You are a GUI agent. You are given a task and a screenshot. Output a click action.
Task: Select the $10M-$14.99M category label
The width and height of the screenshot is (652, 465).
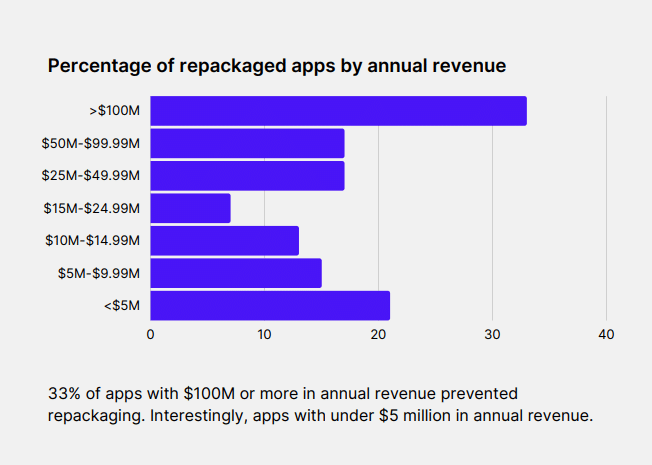tap(92, 241)
